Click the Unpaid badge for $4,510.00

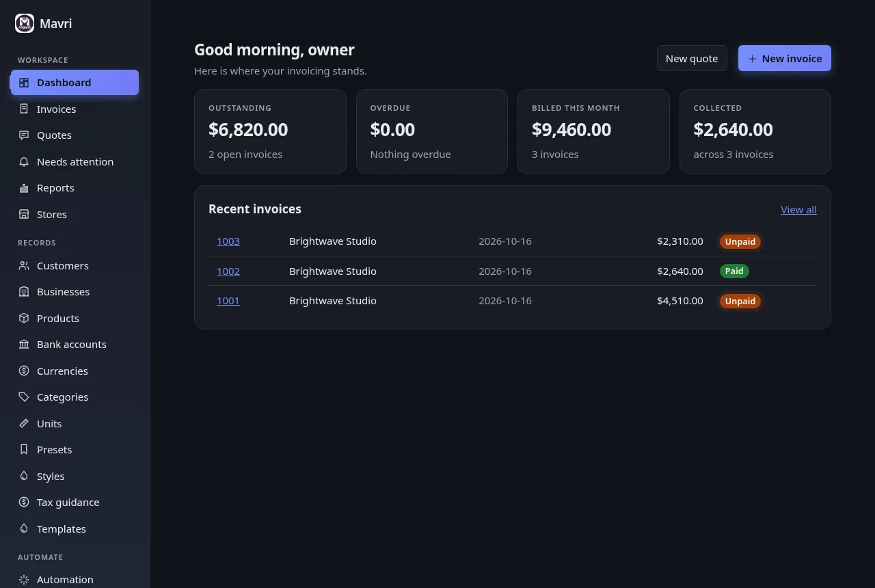(740, 301)
